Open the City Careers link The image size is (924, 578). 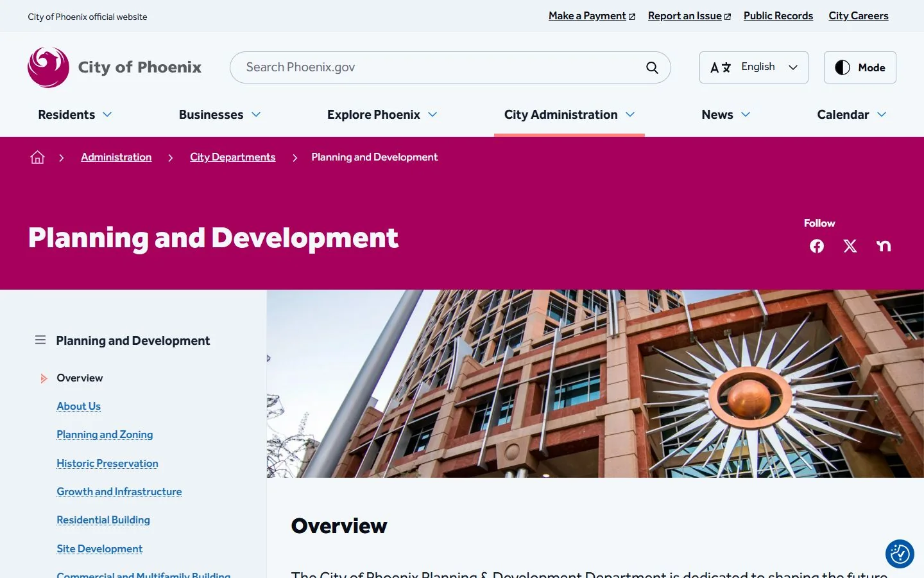click(x=859, y=16)
